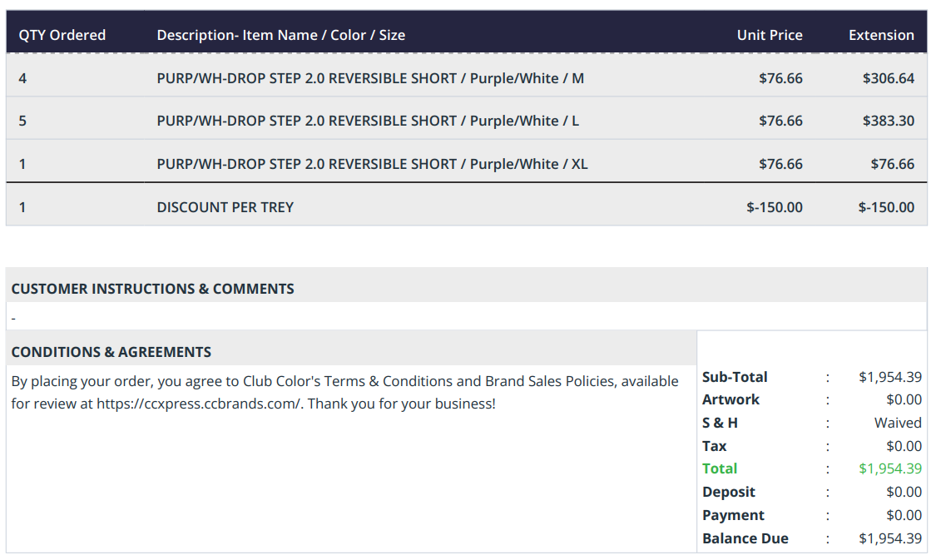The image size is (936, 560).
Task: Click the Balance Due amount
Action: (x=890, y=538)
